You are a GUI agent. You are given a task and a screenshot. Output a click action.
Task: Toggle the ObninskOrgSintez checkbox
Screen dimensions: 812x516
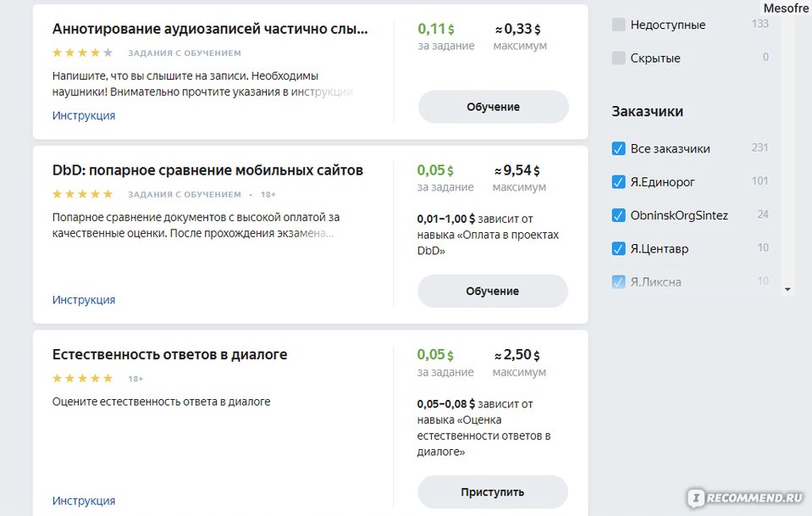point(618,215)
